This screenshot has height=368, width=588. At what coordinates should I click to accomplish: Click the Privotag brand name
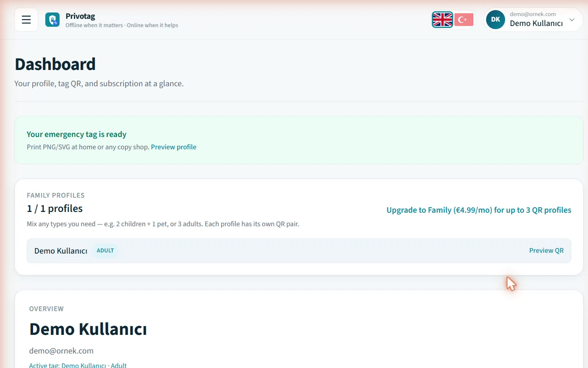click(x=80, y=16)
